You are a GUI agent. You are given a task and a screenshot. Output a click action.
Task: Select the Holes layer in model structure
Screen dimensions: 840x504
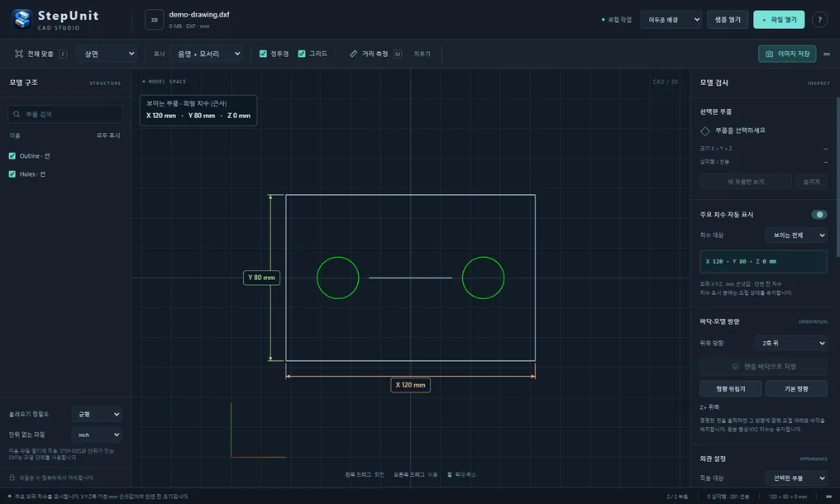[x=32, y=174]
